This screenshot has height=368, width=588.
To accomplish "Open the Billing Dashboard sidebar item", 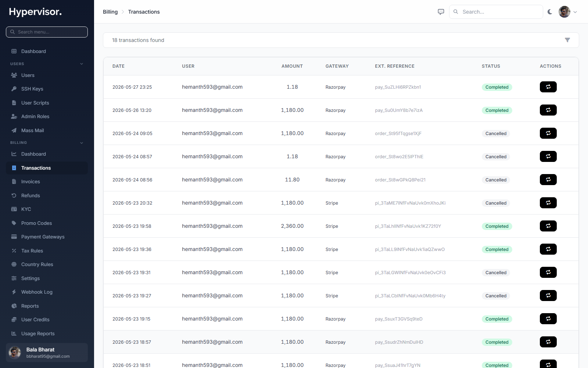I will point(47,154).
